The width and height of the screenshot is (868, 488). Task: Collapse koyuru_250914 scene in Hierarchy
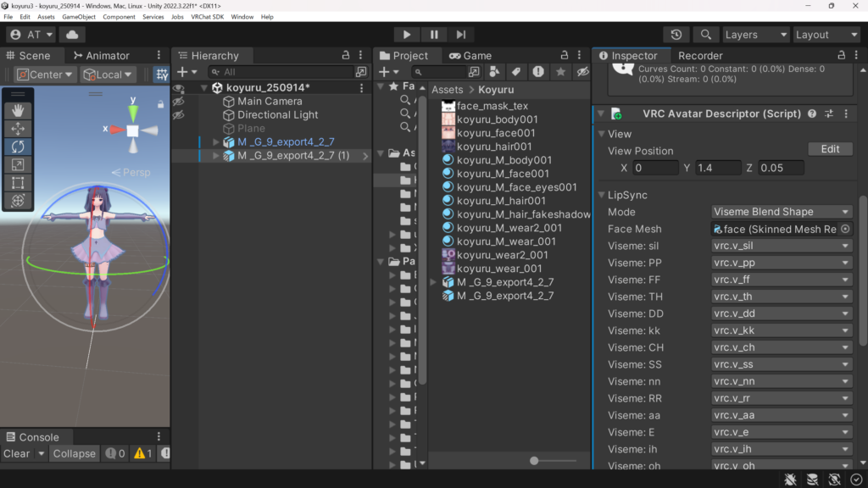tap(204, 87)
